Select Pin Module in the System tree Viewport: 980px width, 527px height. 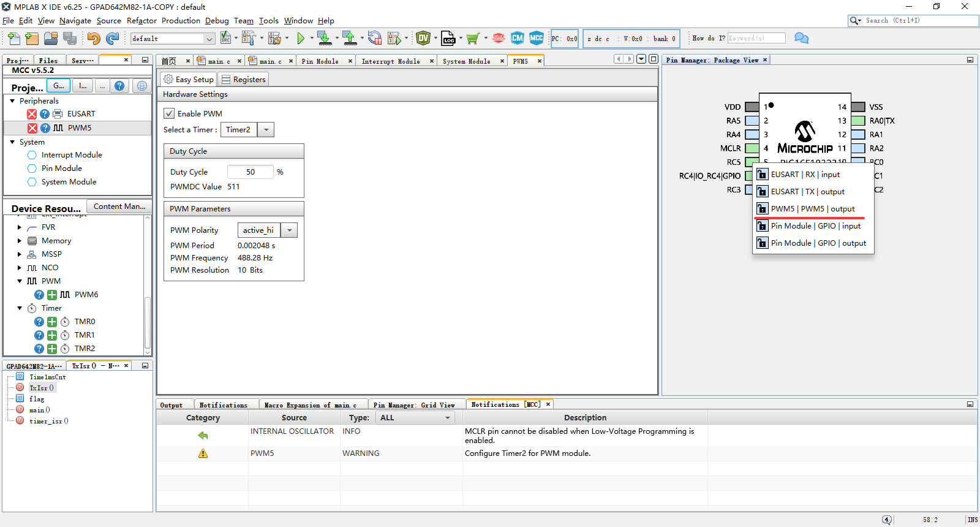click(61, 169)
